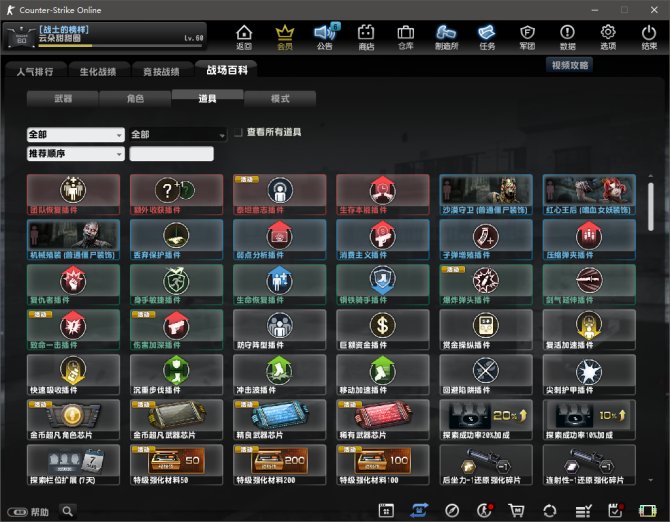Open the 制造所 crafting icon
The width and height of the screenshot is (670, 522).
446,37
